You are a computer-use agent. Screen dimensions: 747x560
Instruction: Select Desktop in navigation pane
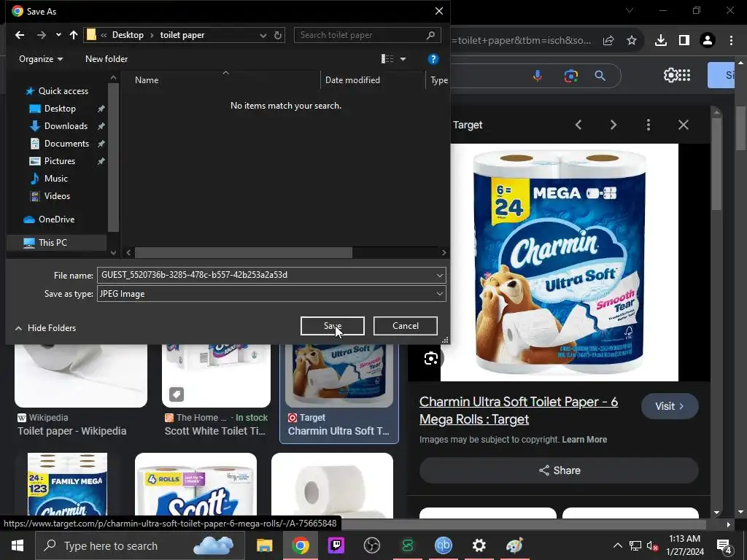(60, 109)
